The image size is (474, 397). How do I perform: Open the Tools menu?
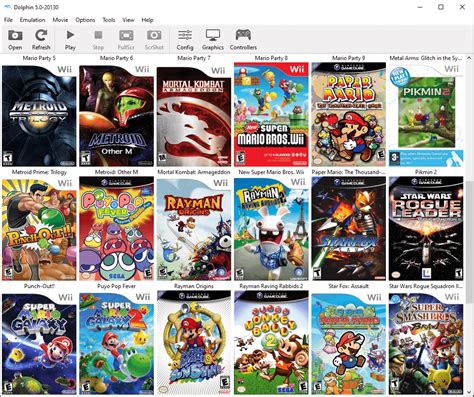pyautogui.click(x=109, y=20)
